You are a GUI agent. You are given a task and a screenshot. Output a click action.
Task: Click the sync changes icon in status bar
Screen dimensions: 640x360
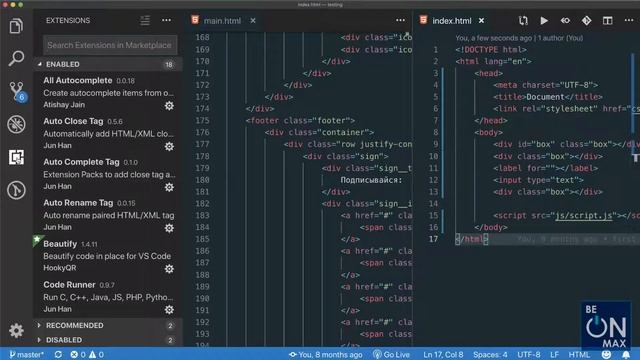[x=58, y=354]
